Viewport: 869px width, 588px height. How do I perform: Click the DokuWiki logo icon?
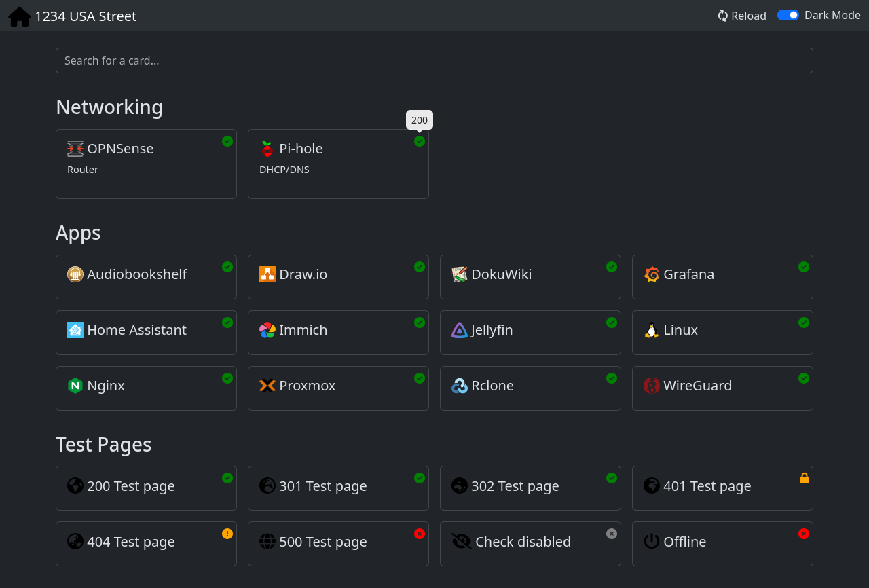pos(460,274)
